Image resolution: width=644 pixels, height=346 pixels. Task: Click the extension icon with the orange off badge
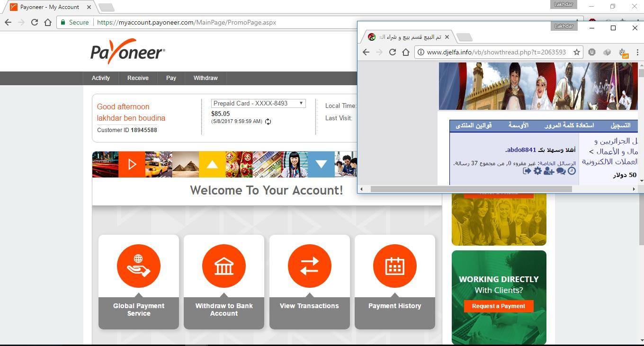tap(623, 53)
